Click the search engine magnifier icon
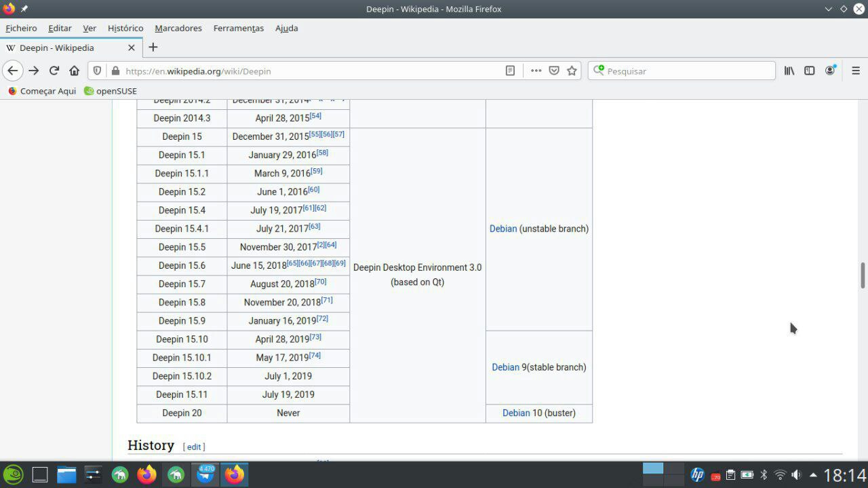This screenshot has width=868, height=488. tap(598, 71)
